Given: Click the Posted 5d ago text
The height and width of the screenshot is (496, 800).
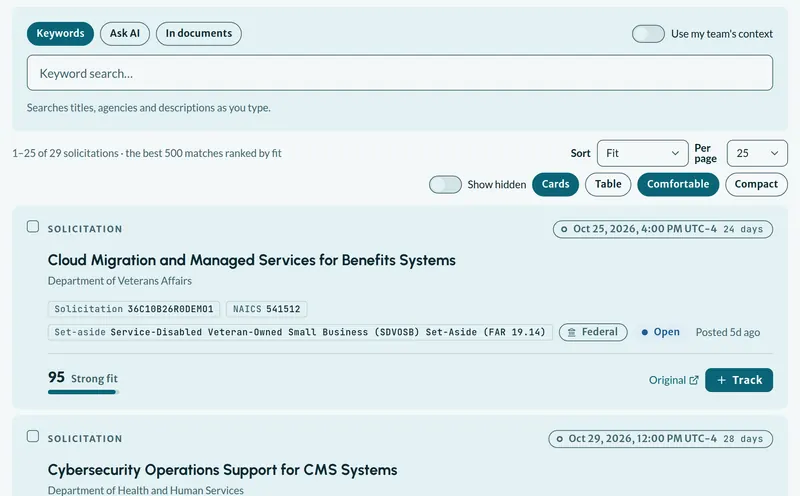Looking at the screenshot, I should click(x=728, y=332).
